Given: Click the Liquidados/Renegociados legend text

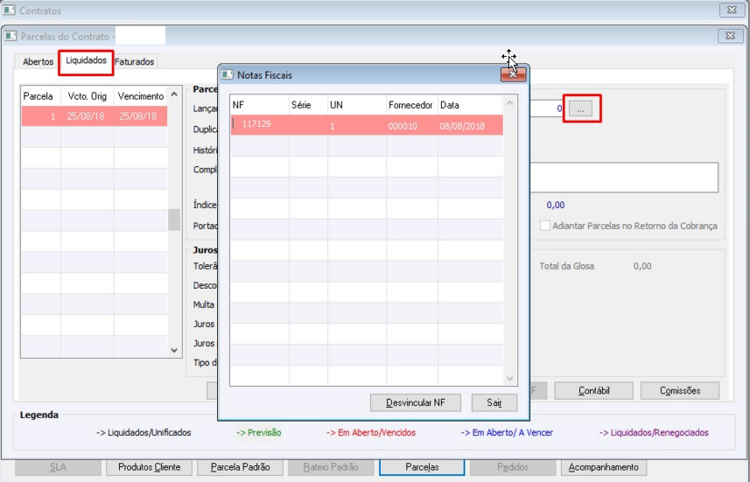Looking at the screenshot, I should pyautogui.click(x=654, y=433).
